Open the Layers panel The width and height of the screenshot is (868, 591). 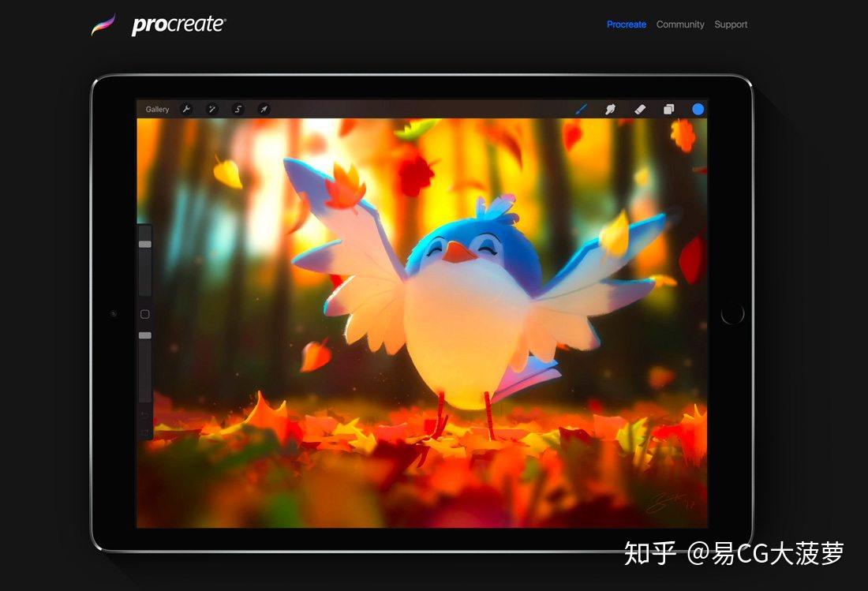[668, 109]
